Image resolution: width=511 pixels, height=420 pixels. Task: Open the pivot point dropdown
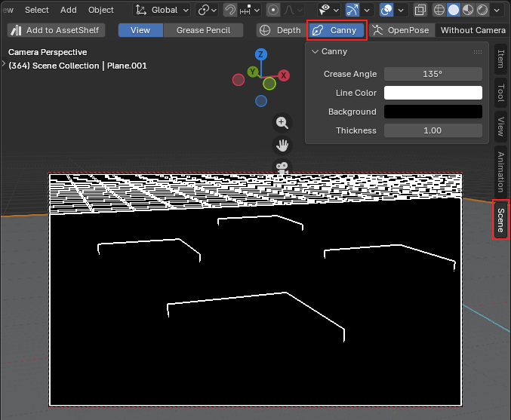(207, 10)
